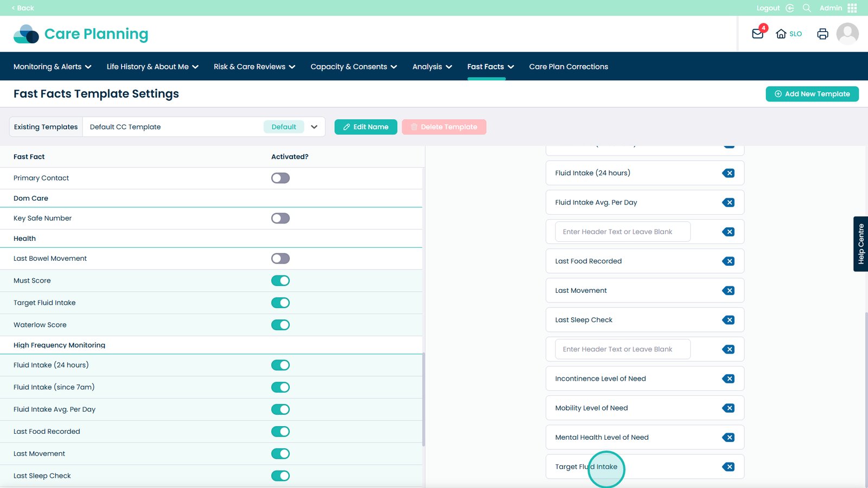Click the printer icon
The width and height of the screenshot is (868, 488).
coord(822,34)
